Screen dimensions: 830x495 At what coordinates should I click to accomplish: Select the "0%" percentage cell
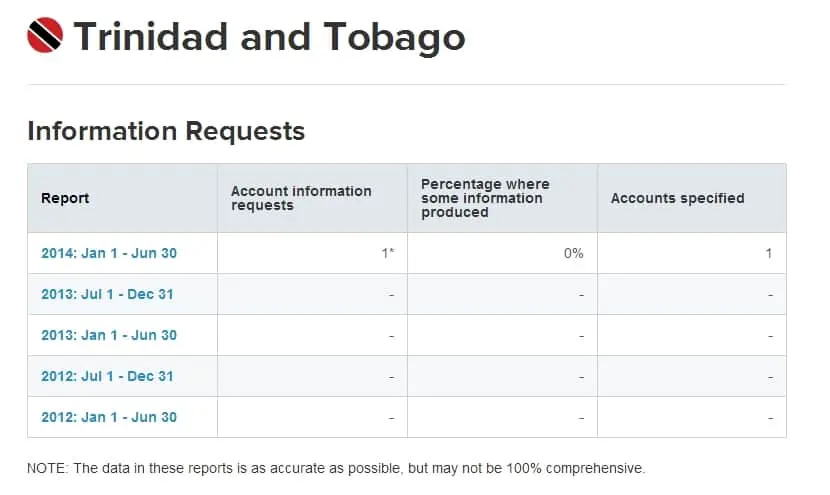click(x=573, y=253)
